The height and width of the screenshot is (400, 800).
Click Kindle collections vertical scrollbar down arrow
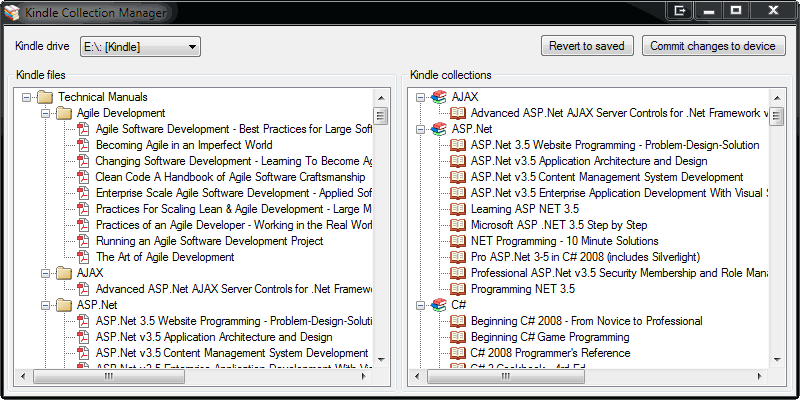tap(777, 359)
